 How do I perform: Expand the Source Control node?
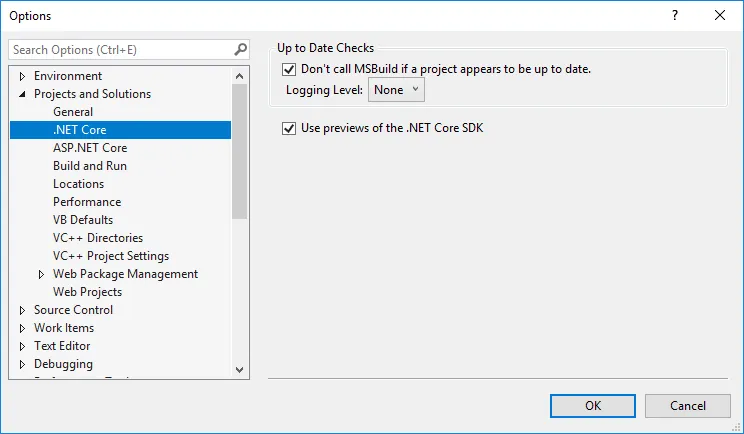[x=23, y=310]
